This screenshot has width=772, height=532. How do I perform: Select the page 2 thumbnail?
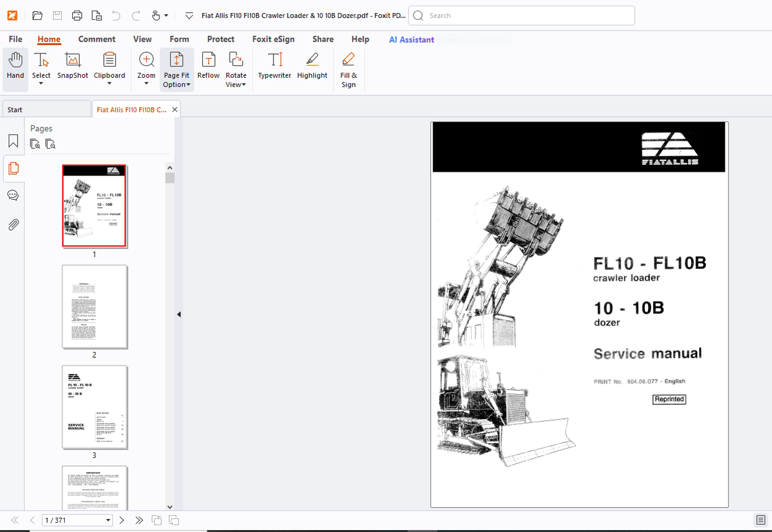[95, 306]
